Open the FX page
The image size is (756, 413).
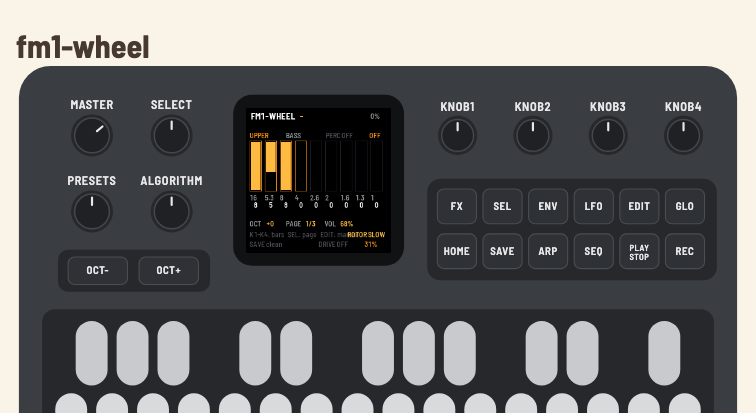(x=457, y=206)
